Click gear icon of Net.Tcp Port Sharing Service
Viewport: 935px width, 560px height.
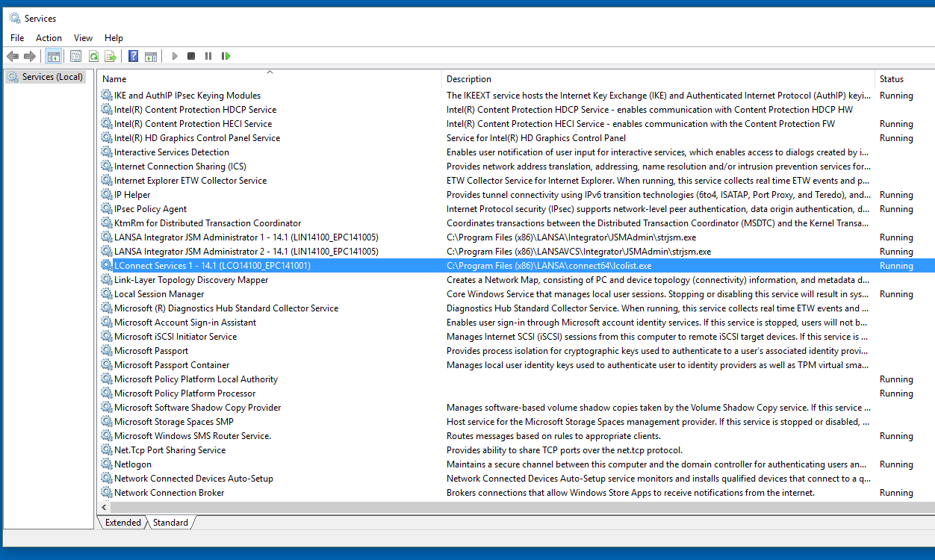[107, 450]
